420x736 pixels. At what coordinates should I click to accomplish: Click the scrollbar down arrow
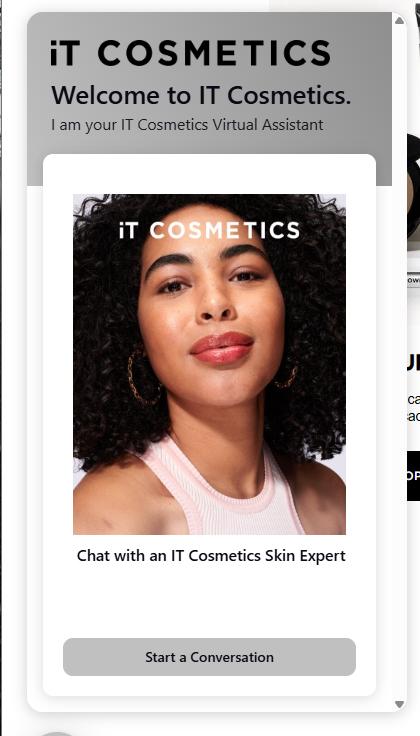tap(399, 704)
